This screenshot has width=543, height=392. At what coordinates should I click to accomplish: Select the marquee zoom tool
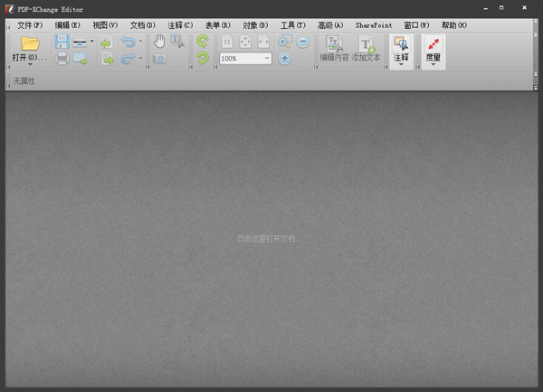point(285,42)
